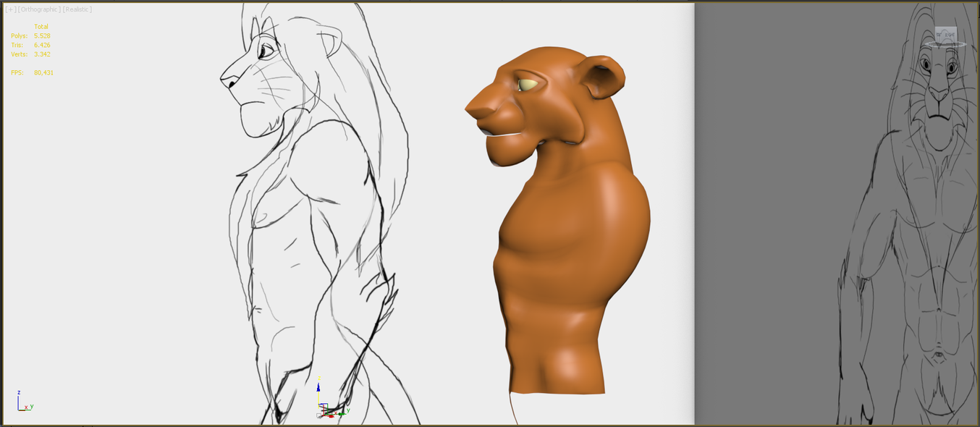This screenshot has height=427, width=980.
Task: Open the Realistic shading viewport menu
Action: point(77,9)
